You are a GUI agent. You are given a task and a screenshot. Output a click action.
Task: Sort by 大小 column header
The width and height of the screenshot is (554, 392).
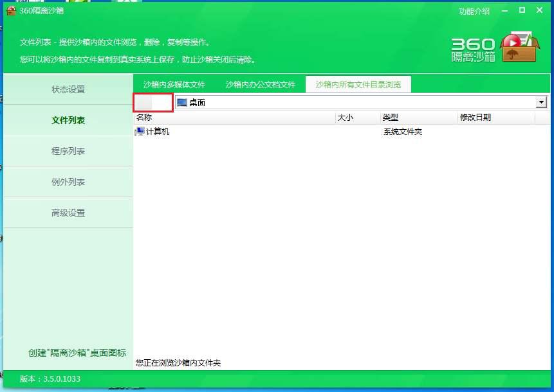[358, 118]
